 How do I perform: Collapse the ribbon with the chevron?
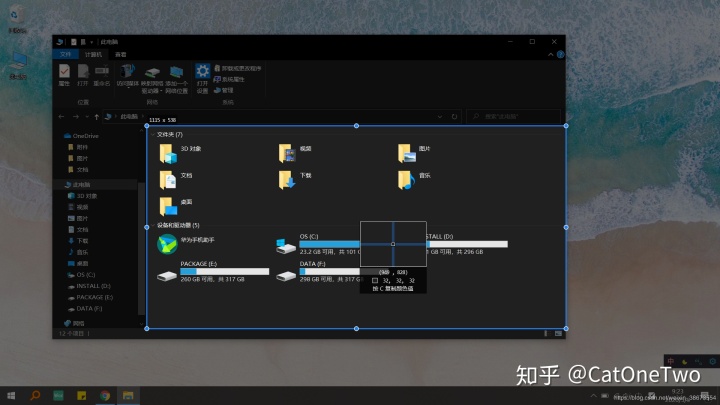tap(551, 55)
